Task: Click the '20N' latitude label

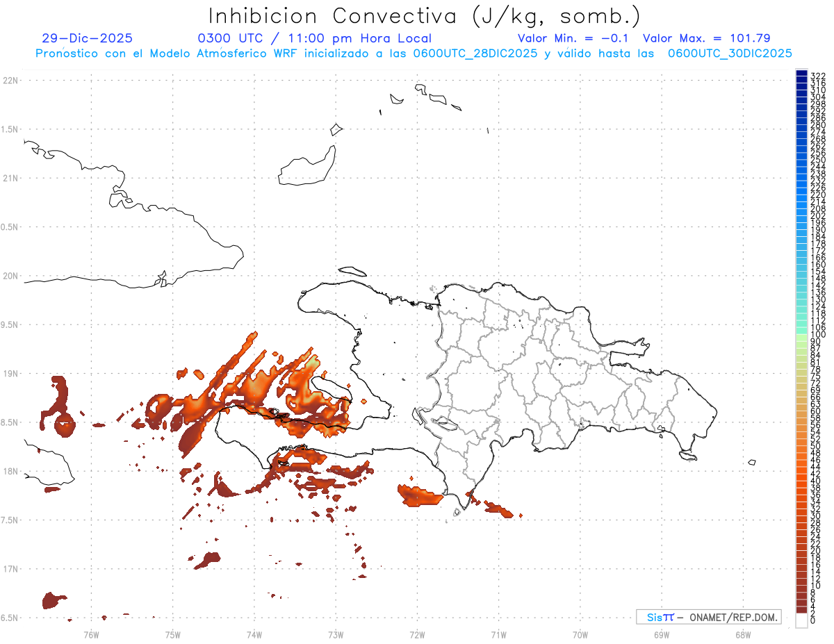Action: point(10,276)
